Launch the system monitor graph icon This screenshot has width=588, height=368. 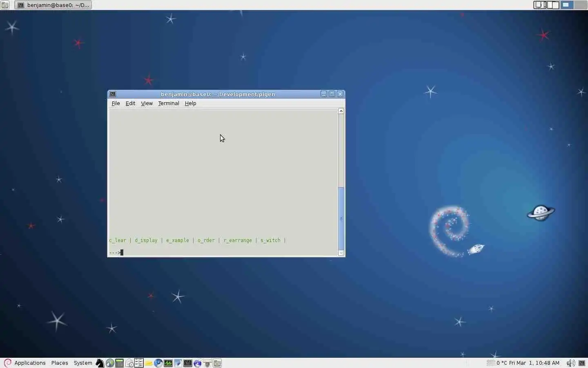coord(168,363)
